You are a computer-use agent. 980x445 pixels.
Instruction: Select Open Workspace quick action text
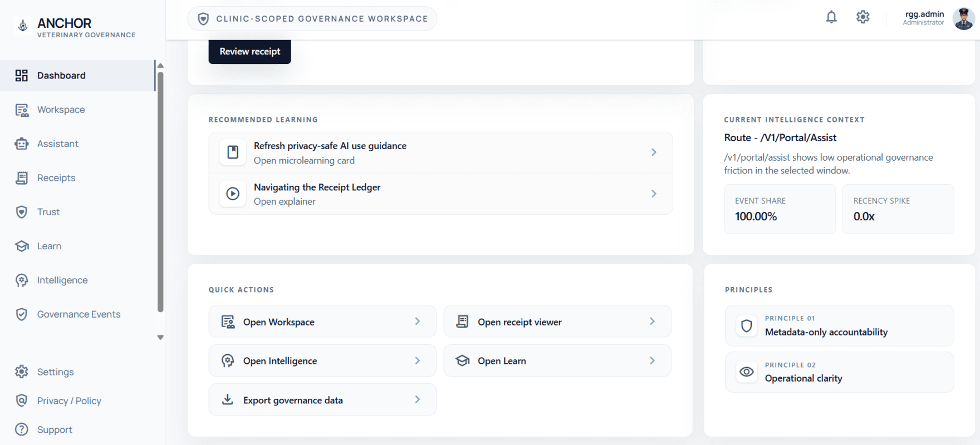click(x=279, y=322)
